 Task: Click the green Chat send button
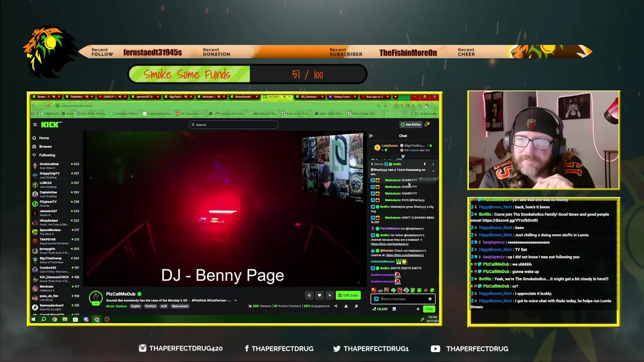coord(429,309)
